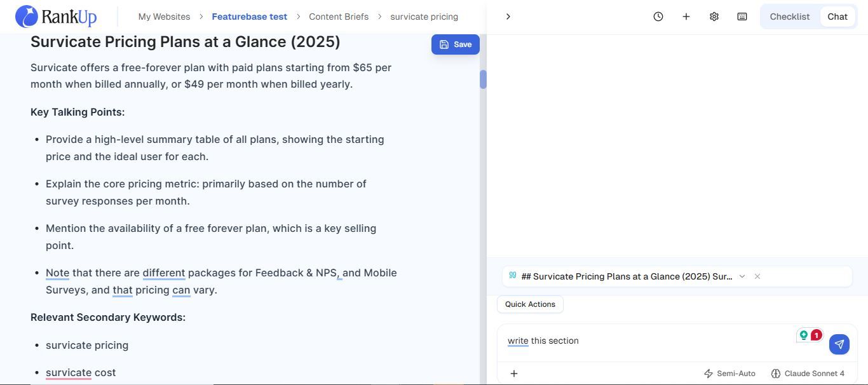
Task: Click the misspelled word 'survicate' in 'survicate cost'
Action: coord(69,372)
